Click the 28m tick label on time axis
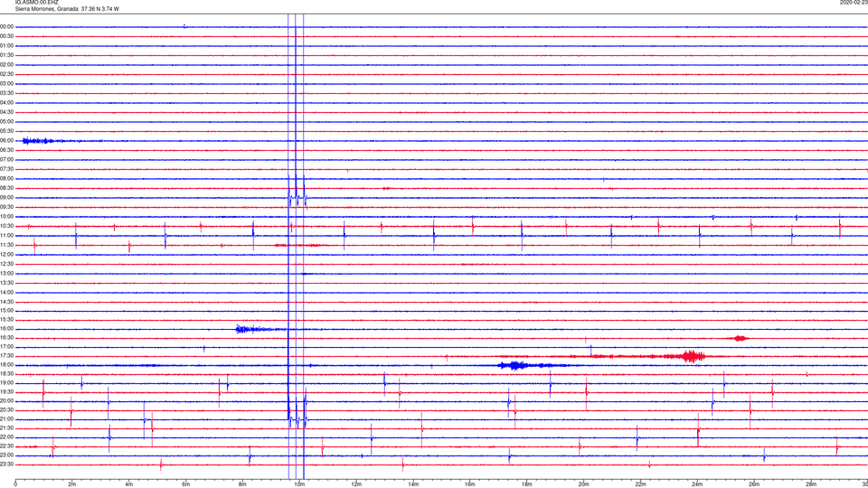Viewport: 868px width, 488px height. pyautogui.click(x=811, y=484)
